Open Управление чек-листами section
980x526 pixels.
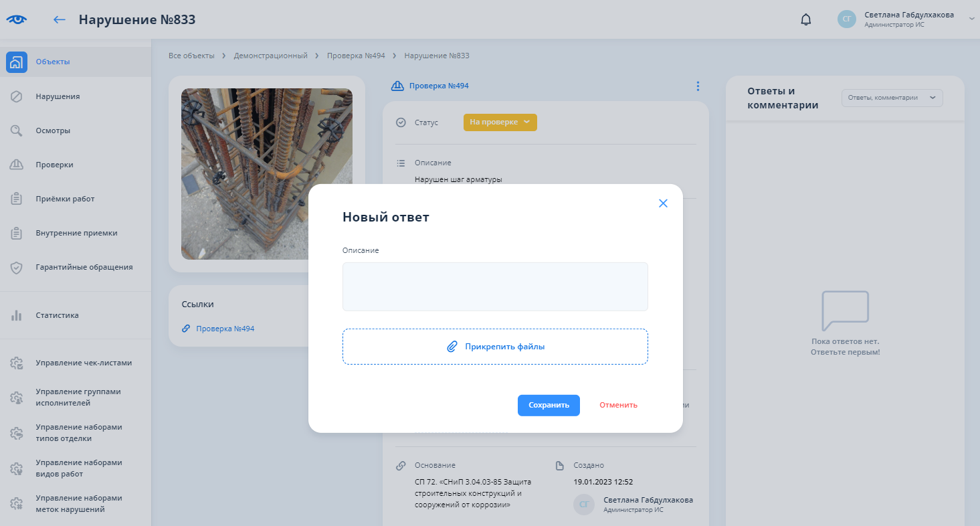pos(84,363)
